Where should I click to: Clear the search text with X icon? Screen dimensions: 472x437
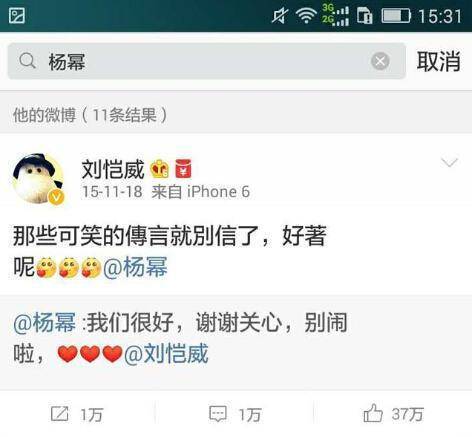(380, 61)
